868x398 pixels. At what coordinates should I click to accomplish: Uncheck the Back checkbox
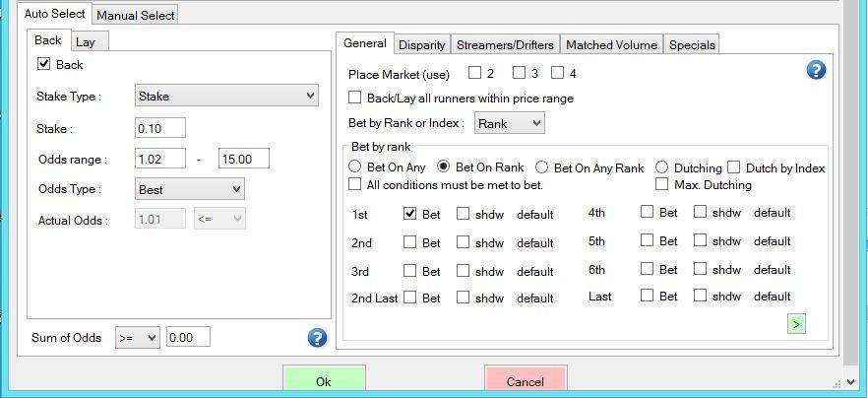point(43,64)
